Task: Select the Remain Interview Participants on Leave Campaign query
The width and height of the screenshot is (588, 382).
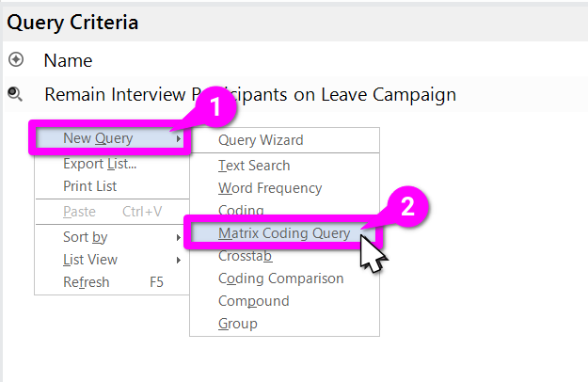Action: point(249,94)
